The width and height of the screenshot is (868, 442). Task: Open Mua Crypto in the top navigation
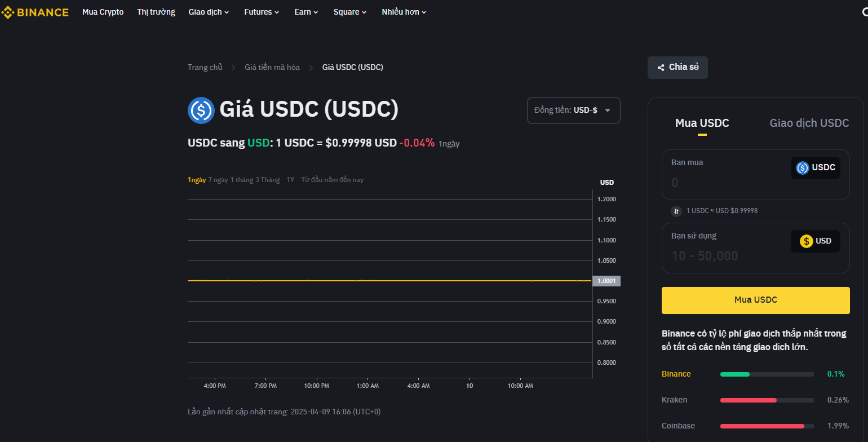coord(103,12)
